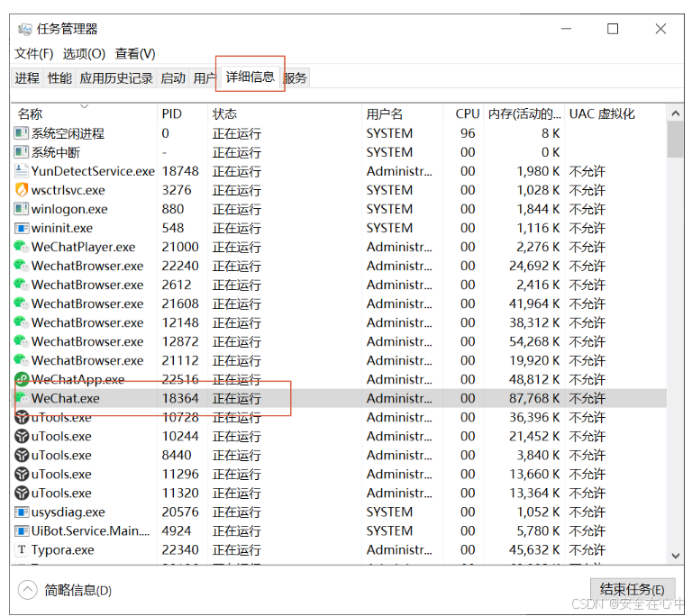Select Typora.exe process name

[x=63, y=550]
